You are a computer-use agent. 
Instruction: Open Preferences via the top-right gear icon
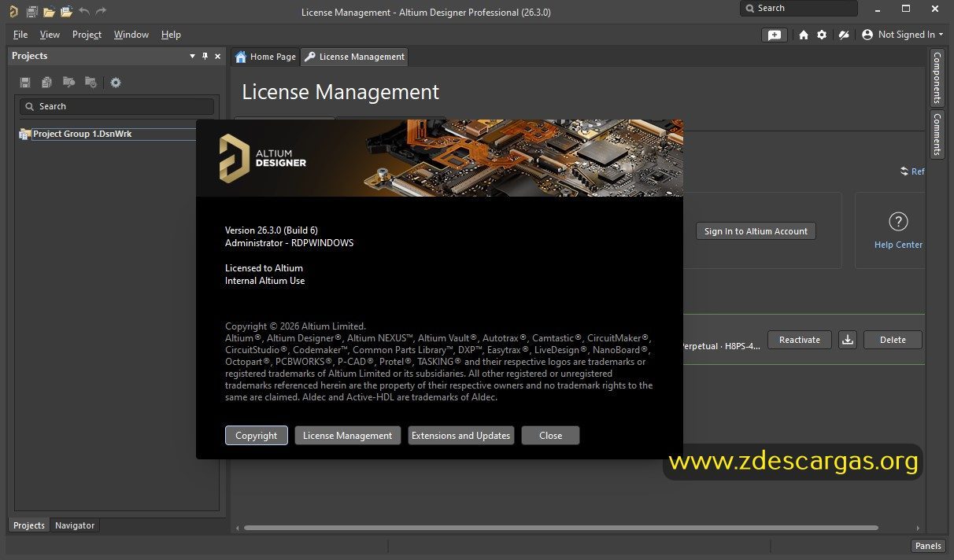click(x=822, y=35)
